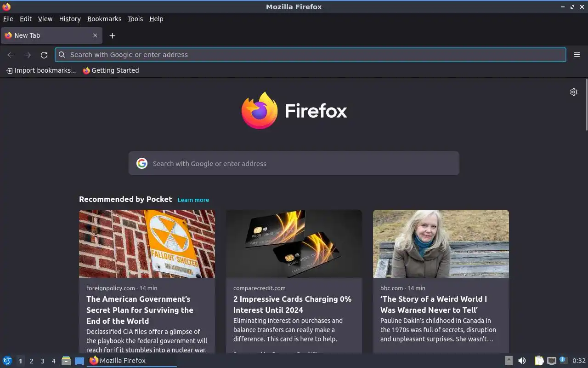Click show desktop blue icon in taskbar
The height and width of the screenshot is (368, 588).
[x=79, y=361]
